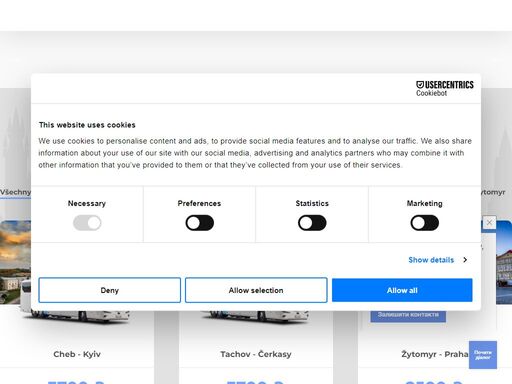Click the 'This website uses cookies' heading
The width and height of the screenshot is (512, 384).
(87, 125)
